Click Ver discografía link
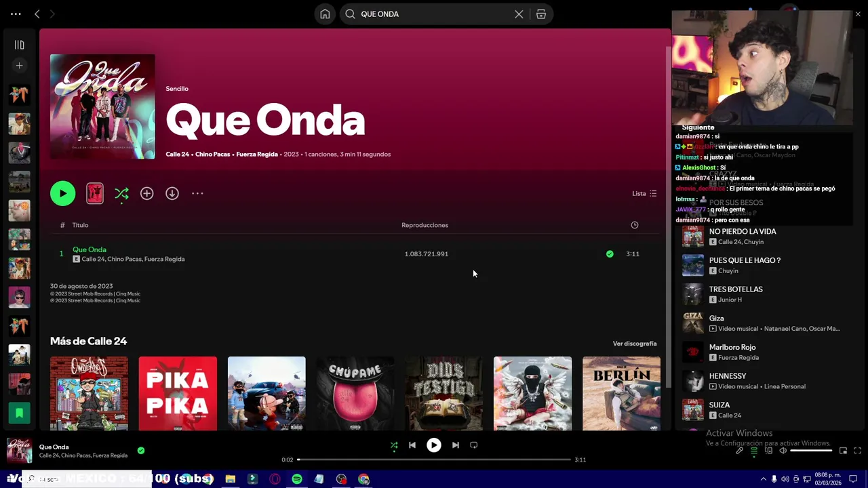The height and width of the screenshot is (488, 868). pos(635,344)
